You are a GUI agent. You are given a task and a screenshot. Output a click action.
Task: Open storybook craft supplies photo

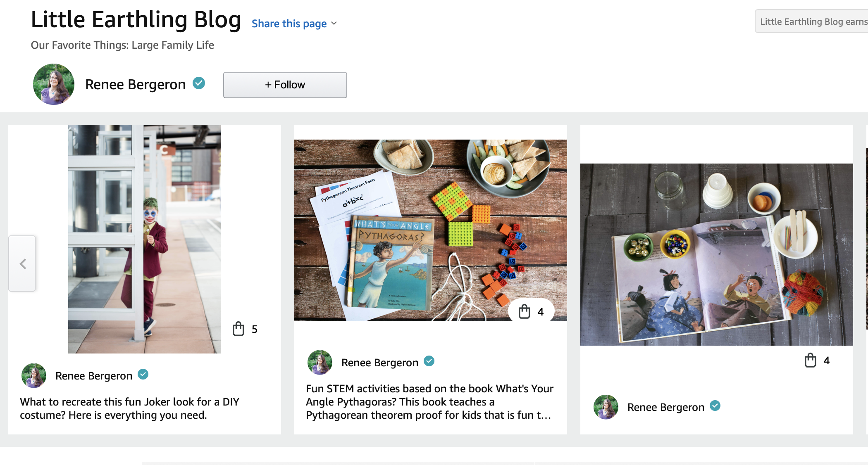[x=717, y=254]
